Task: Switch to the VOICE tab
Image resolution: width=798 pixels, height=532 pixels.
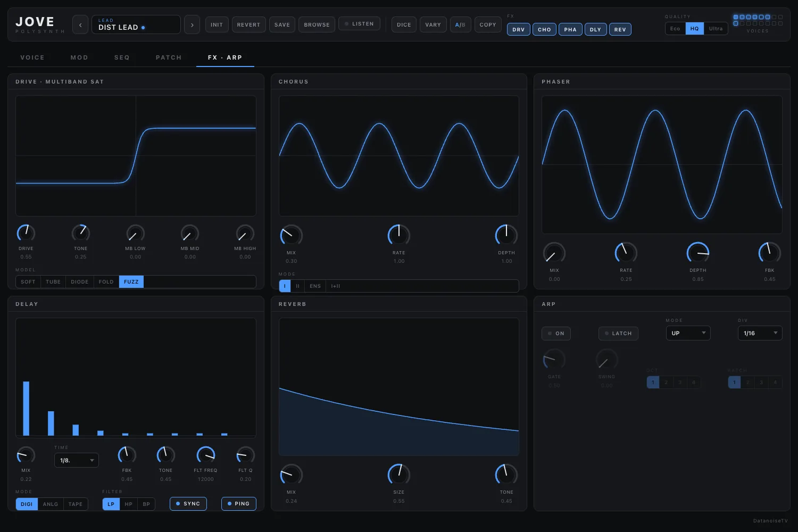Action: point(32,57)
